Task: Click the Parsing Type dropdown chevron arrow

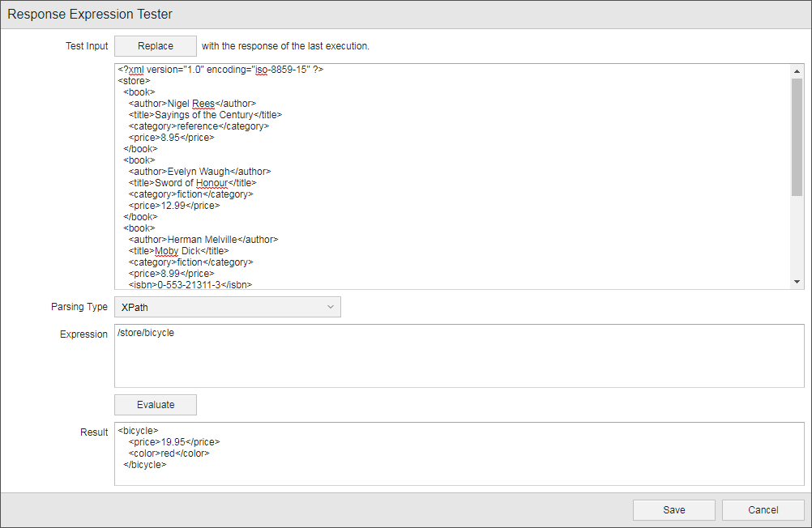Action: [331, 307]
